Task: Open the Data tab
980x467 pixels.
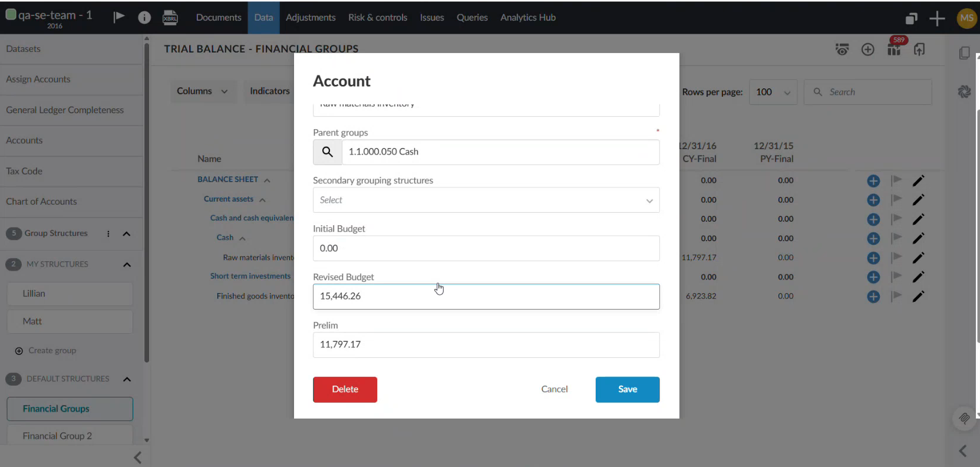Action: [x=263, y=18]
